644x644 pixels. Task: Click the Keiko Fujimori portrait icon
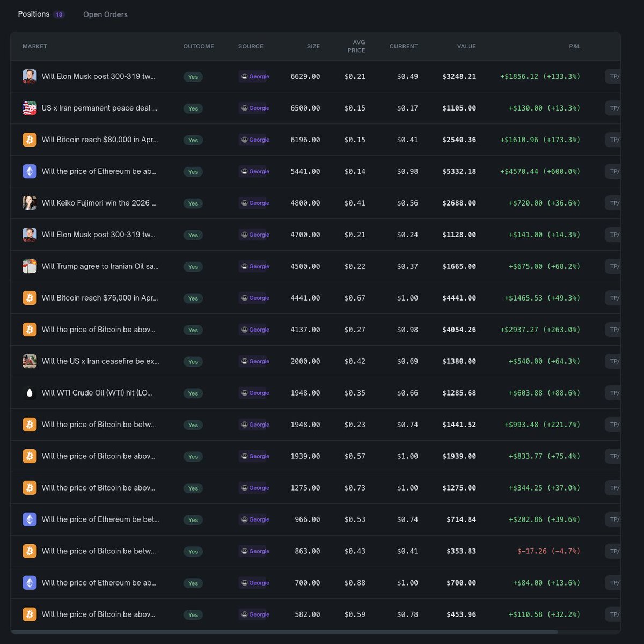30,203
